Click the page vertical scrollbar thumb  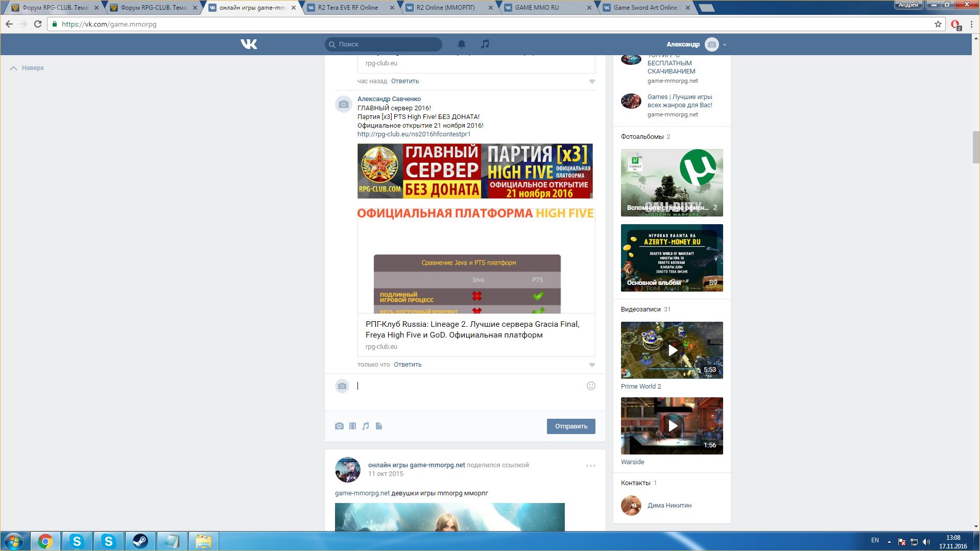coord(976,147)
